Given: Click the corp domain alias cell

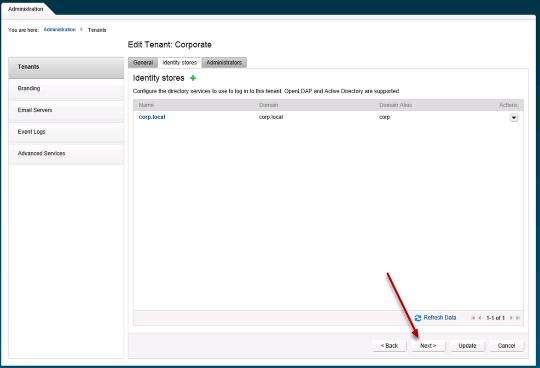Looking at the screenshot, I should coord(384,117).
